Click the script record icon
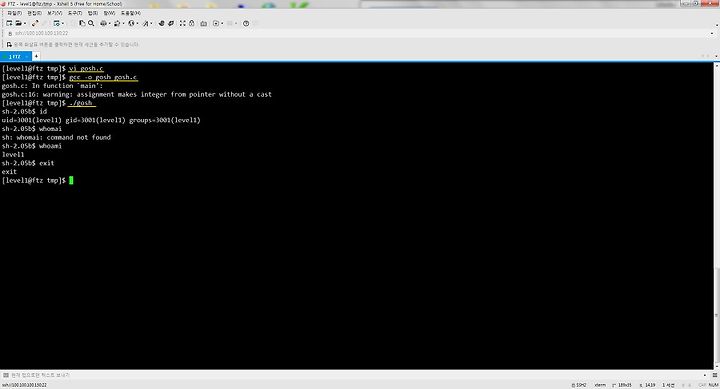 point(216,23)
